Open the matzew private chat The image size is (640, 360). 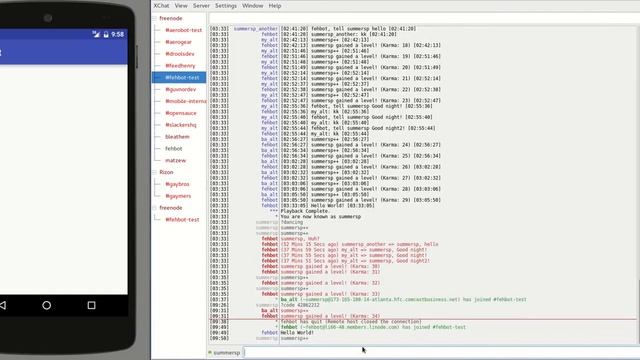coord(176,160)
